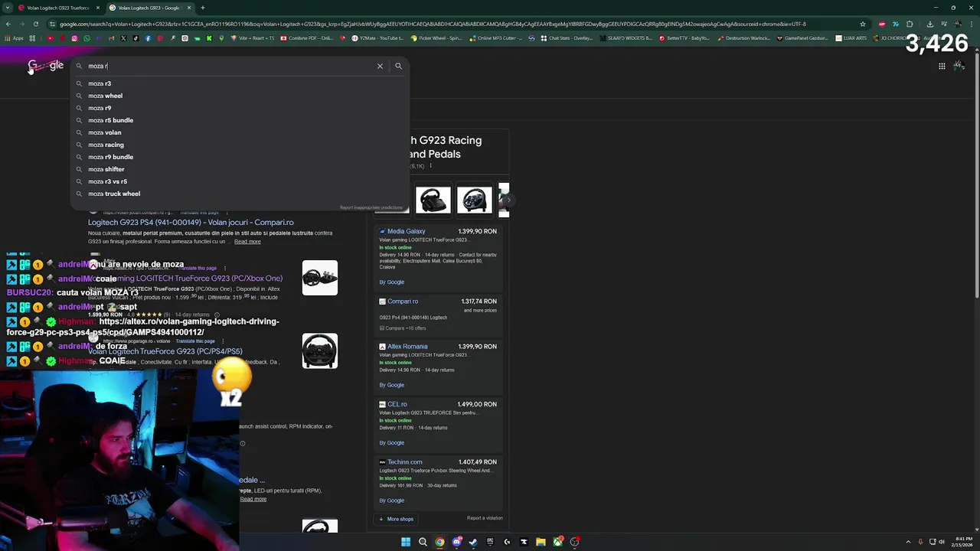Click Compare +10 offers under Compari.ro
This screenshot has width=980, height=551.
(404, 328)
